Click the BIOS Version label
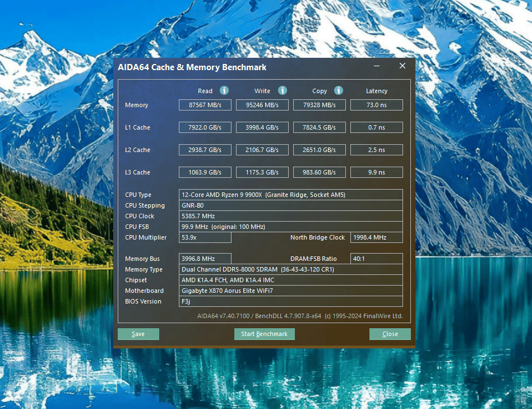 click(x=143, y=301)
